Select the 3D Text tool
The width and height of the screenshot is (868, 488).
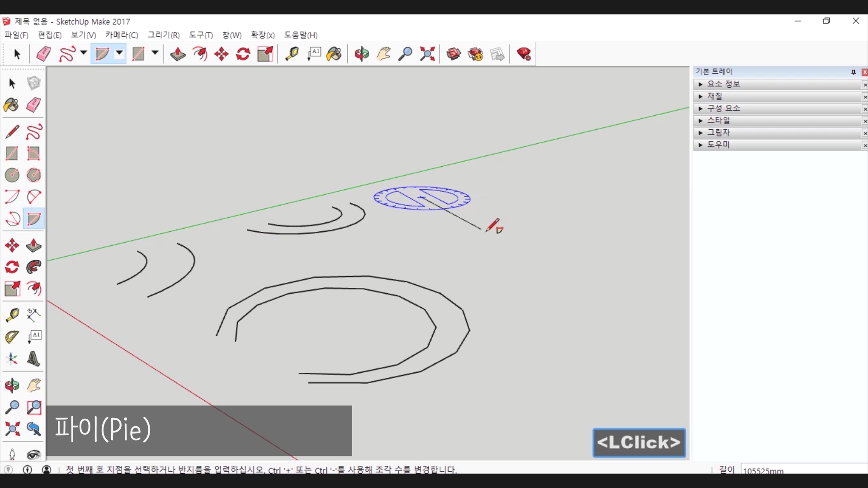tap(33, 359)
